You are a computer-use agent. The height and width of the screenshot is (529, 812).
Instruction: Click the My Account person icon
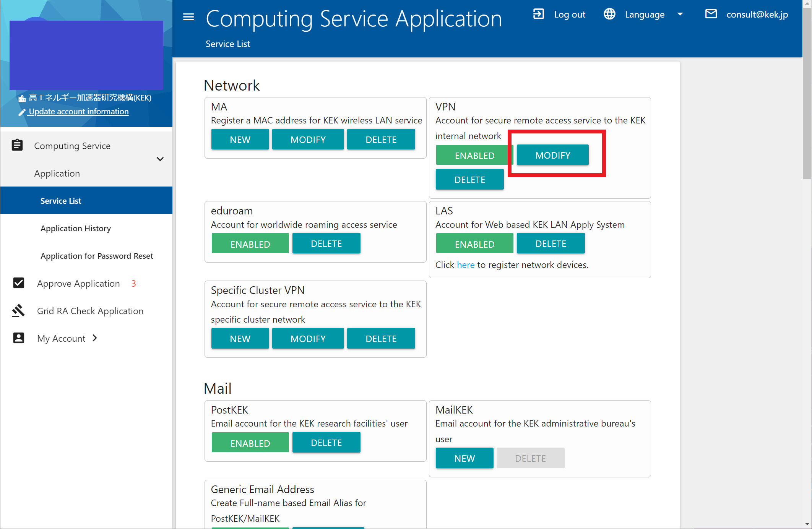point(18,338)
